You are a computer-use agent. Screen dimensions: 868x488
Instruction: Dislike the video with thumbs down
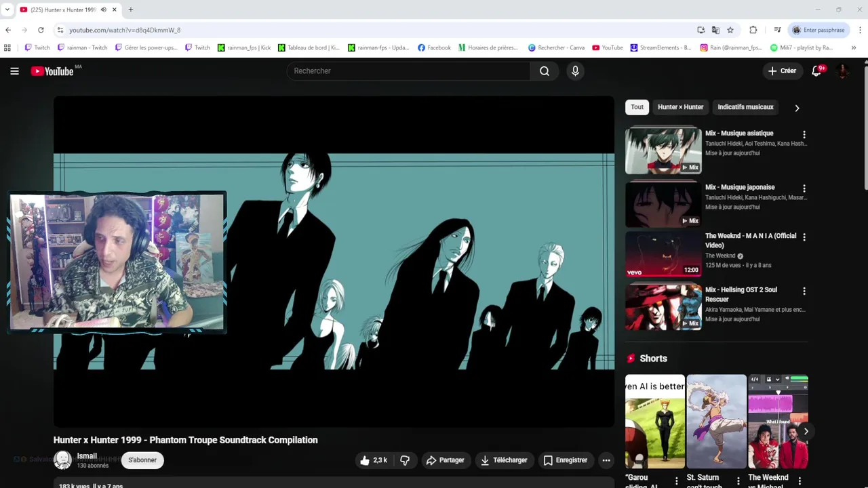pyautogui.click(x=405, y=460)
